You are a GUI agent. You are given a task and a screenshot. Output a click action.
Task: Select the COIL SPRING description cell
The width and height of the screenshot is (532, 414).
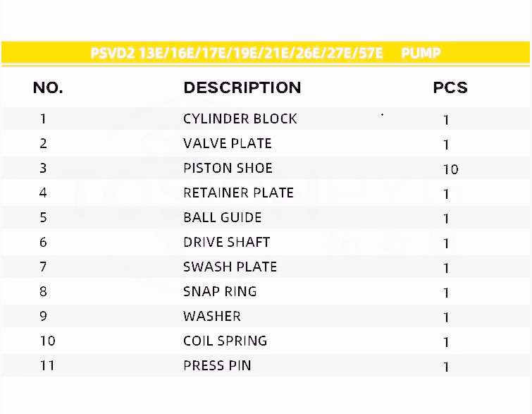[x=225, y=341]
